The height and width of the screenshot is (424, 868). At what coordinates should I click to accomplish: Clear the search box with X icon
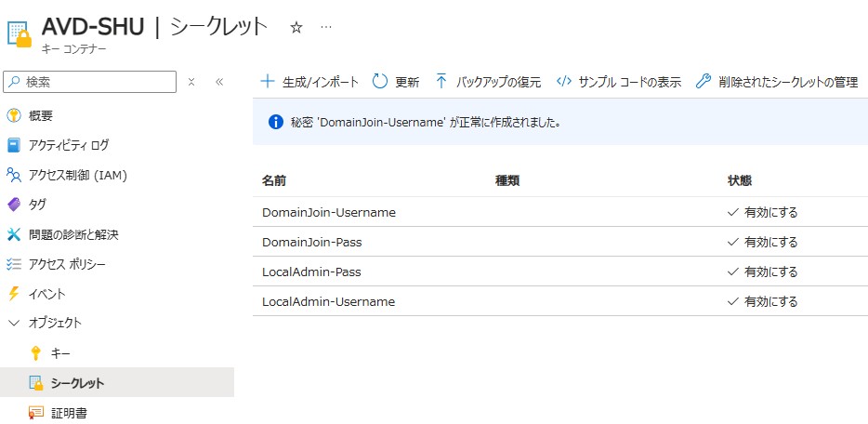pyautogui.click(x=191, y=82)
